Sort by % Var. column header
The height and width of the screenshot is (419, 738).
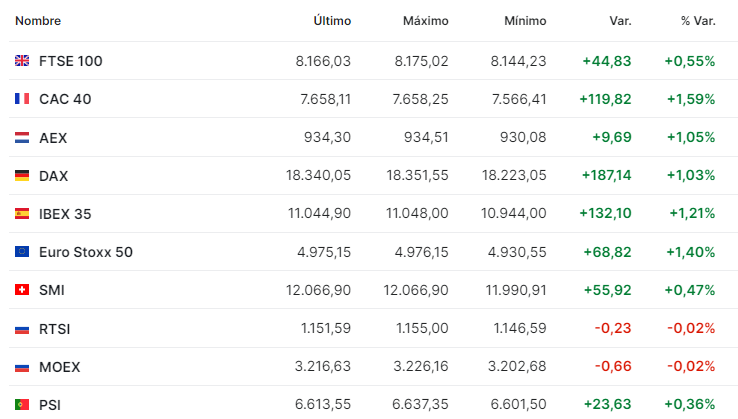pos(697,21)
